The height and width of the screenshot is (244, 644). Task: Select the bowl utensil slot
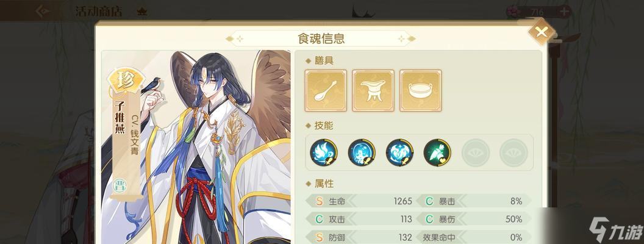(421, 90)
